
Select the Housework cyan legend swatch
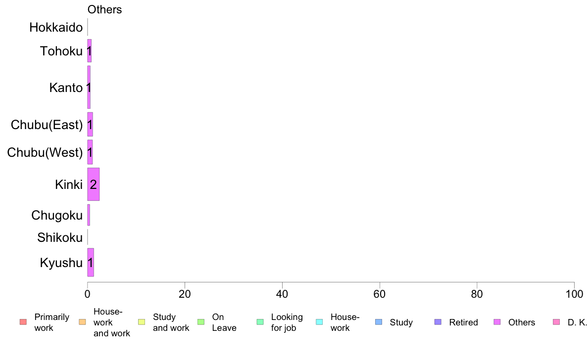[320, 322]
